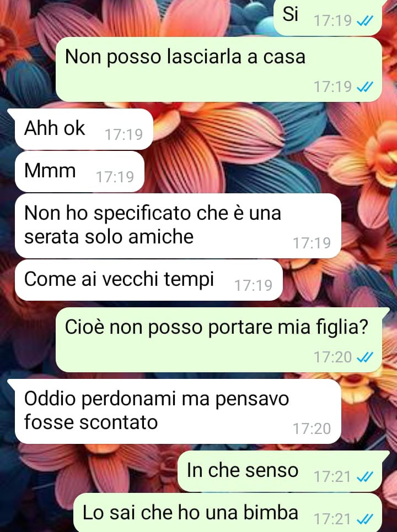Tap the 'Lo sai che ho una bimba' message
Viewport: 397px width, 532px height.
click(228, 513)
